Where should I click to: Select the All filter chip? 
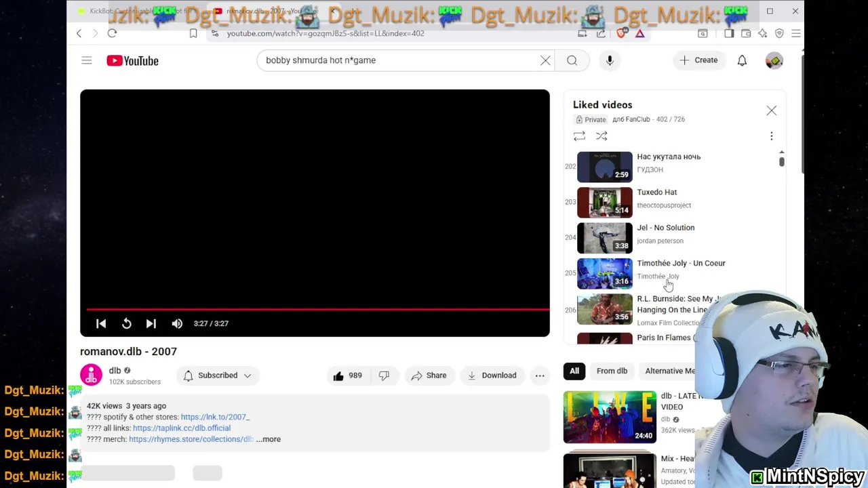(574, 371)
